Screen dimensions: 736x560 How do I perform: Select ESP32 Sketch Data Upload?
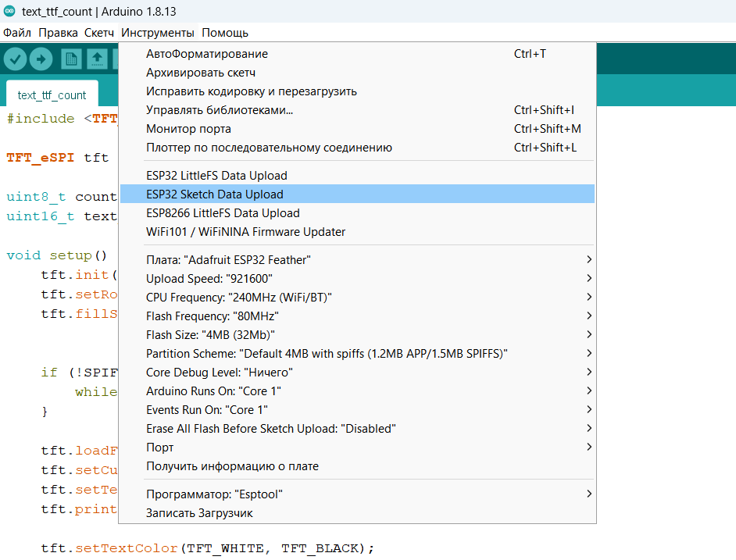pyautogui.click(x=357, y=194)
